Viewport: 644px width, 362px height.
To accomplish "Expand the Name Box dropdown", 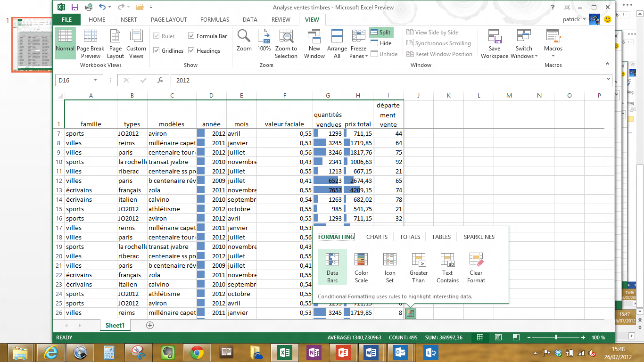I will [96, 80].
